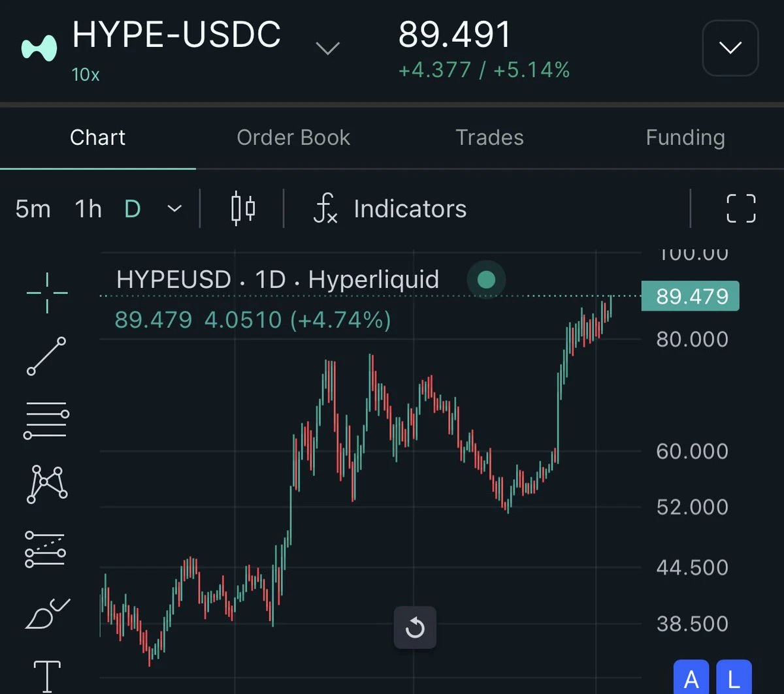Click the 38.500 price axis label
This screenshot has height=694, width=784.
click(x=692, y=624)
